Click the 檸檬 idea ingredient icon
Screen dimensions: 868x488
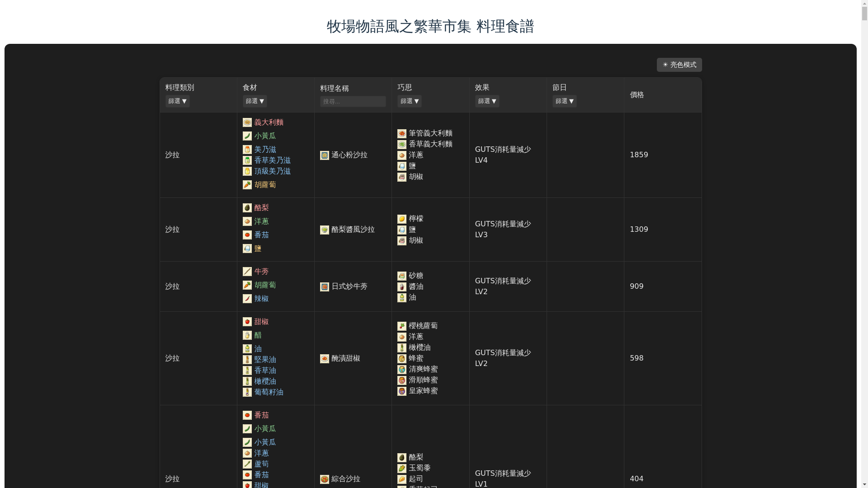(402, 219)
